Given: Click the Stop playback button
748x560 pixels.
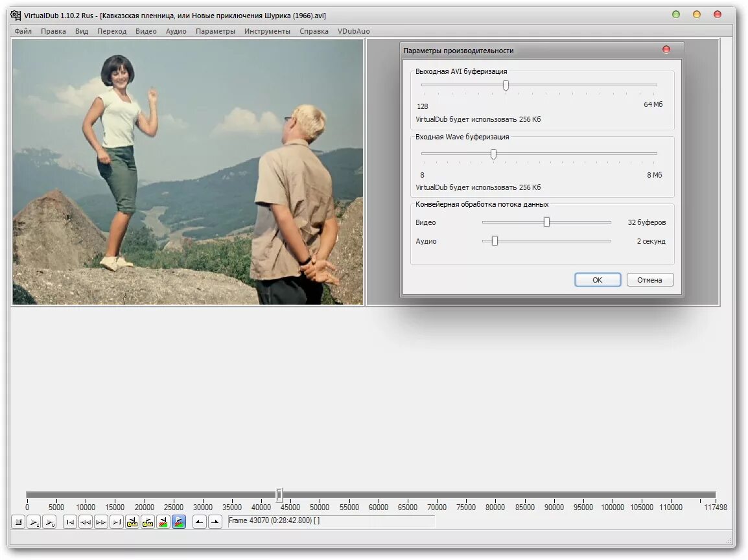Looking at the screenshot, I should tap(18, 522).
